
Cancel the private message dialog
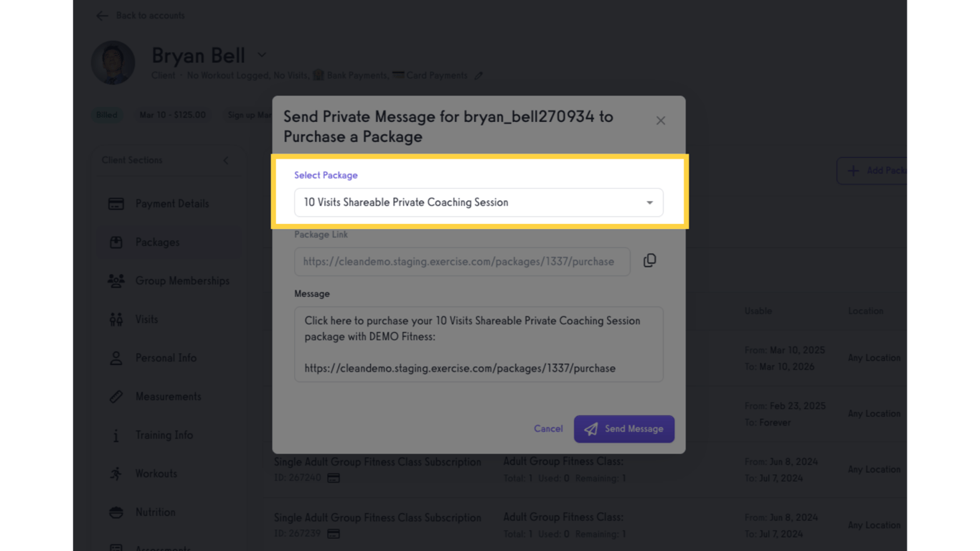(547, 428)
